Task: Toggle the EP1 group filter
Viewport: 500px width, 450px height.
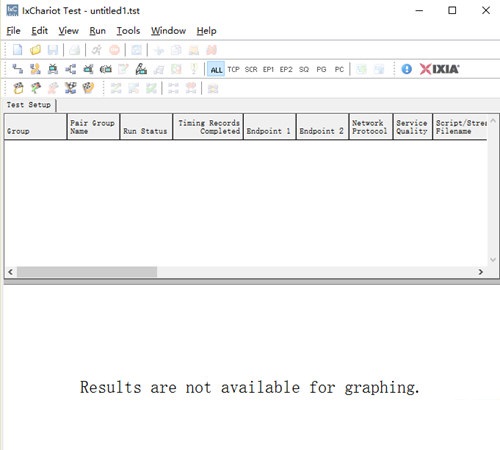Action: 268,69
